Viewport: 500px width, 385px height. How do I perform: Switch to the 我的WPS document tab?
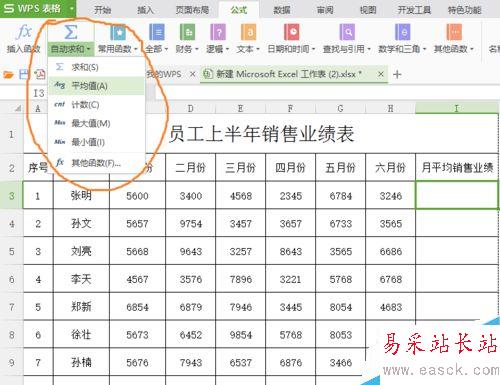point(164,74)
